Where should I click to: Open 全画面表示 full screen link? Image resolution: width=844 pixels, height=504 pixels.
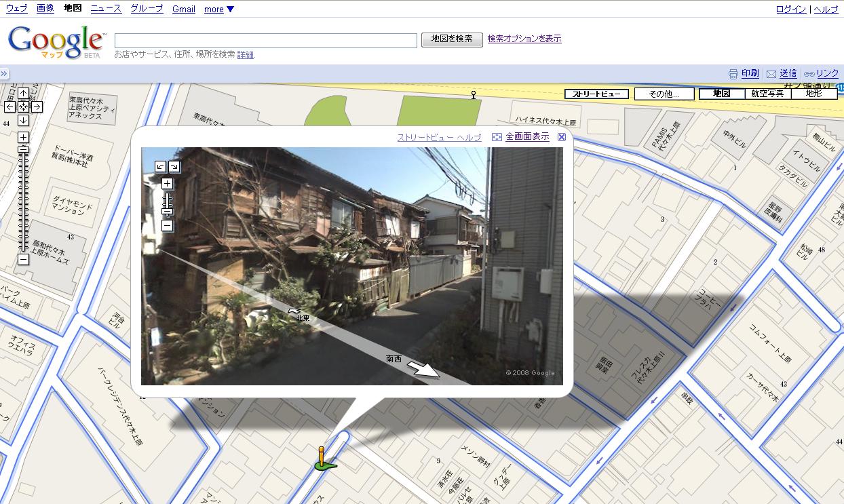(x=527, y=136)
